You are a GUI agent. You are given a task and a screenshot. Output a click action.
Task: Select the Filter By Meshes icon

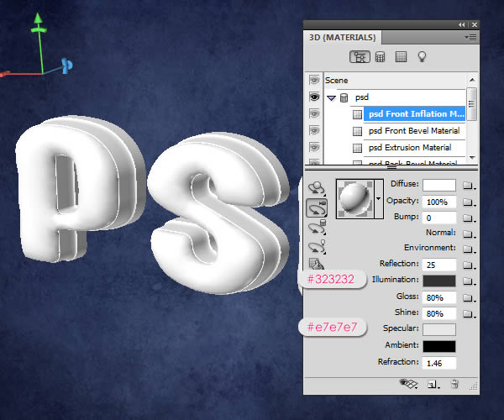pyautogui.click(x=380, y=57)
